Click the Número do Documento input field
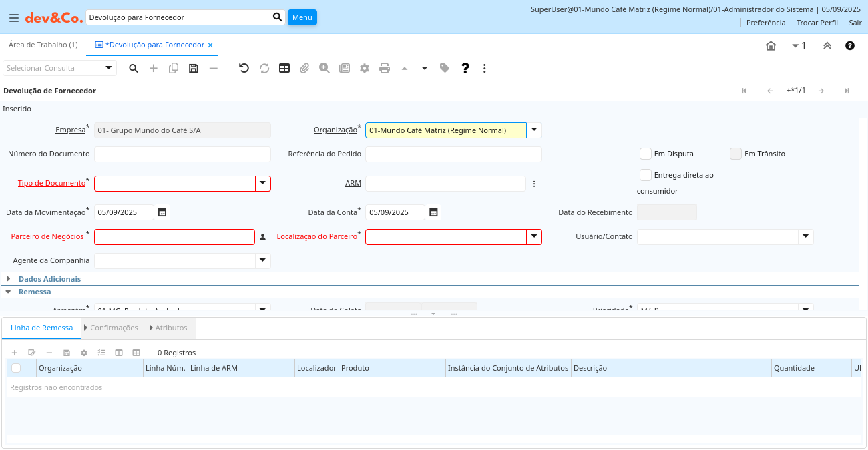The image size is (868, 450). point(182,154)
